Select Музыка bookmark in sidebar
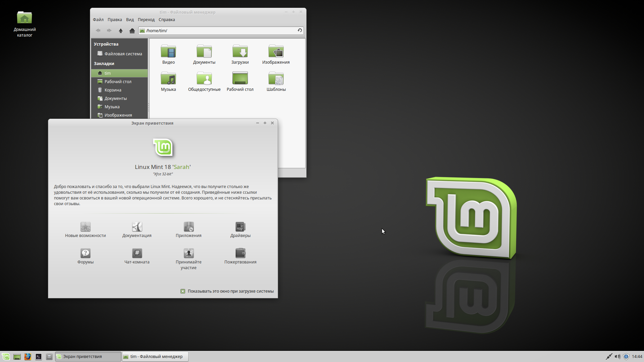Image resolution: width=644 pixels, height=362 pixels. pos(119,107)
